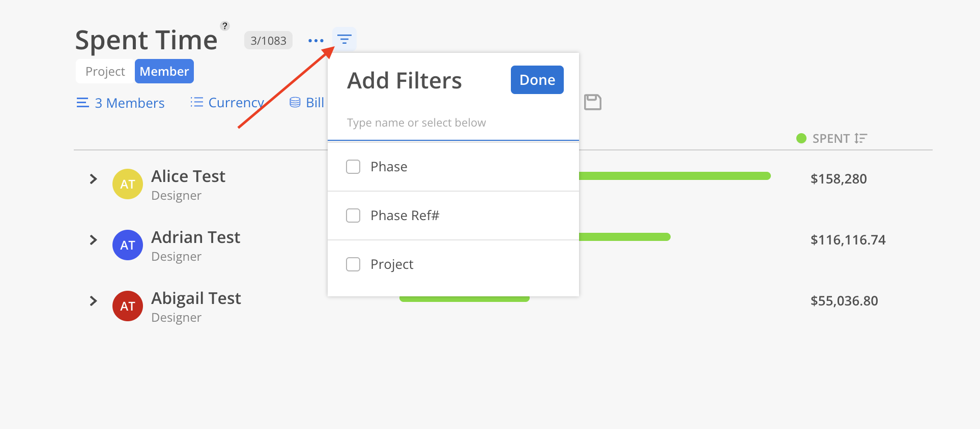Click the help question mark icon

[x=225, y=26]
